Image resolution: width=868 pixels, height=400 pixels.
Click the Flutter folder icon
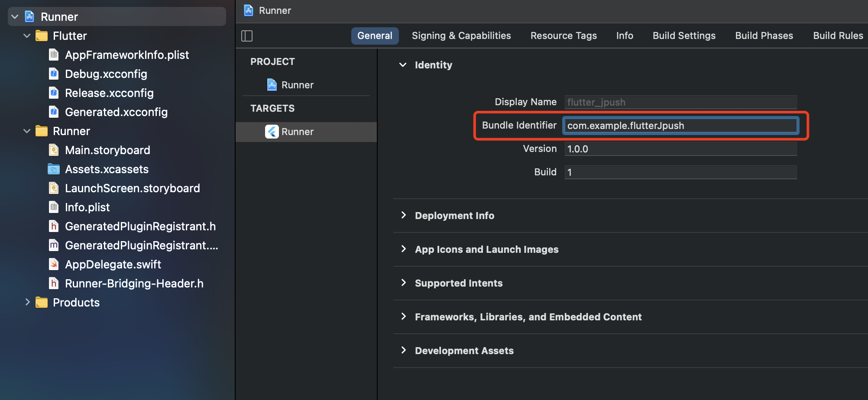42,36
